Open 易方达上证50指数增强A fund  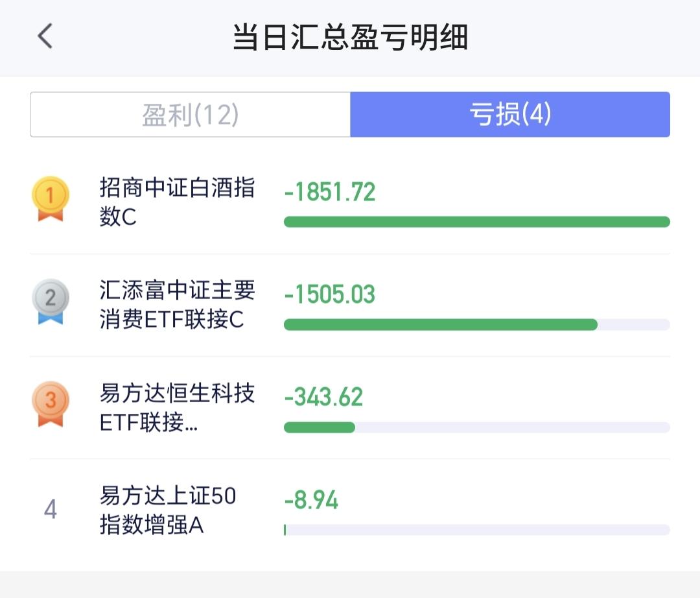168,510
